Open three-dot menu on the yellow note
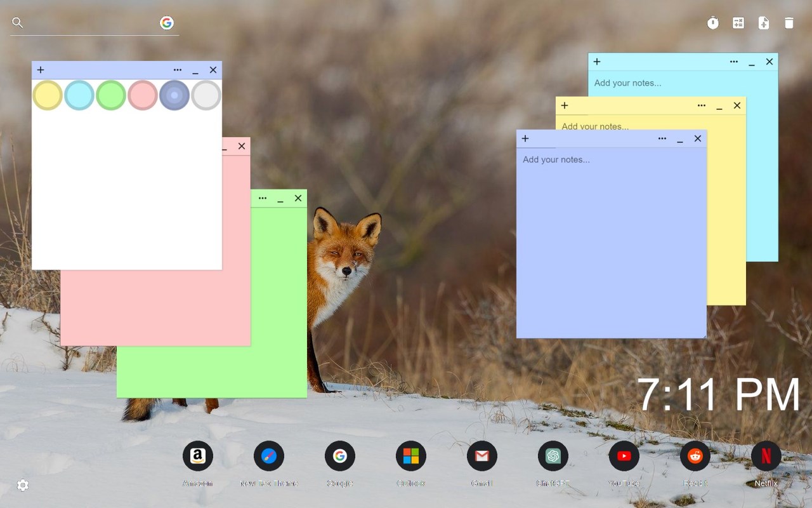 pyautogui.click(x=702, y=105)
